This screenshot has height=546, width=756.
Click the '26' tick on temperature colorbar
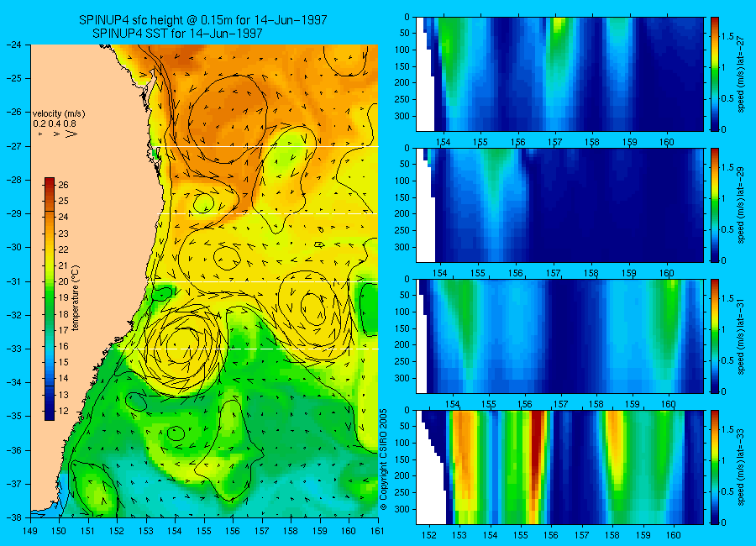(x=63, y=185)
